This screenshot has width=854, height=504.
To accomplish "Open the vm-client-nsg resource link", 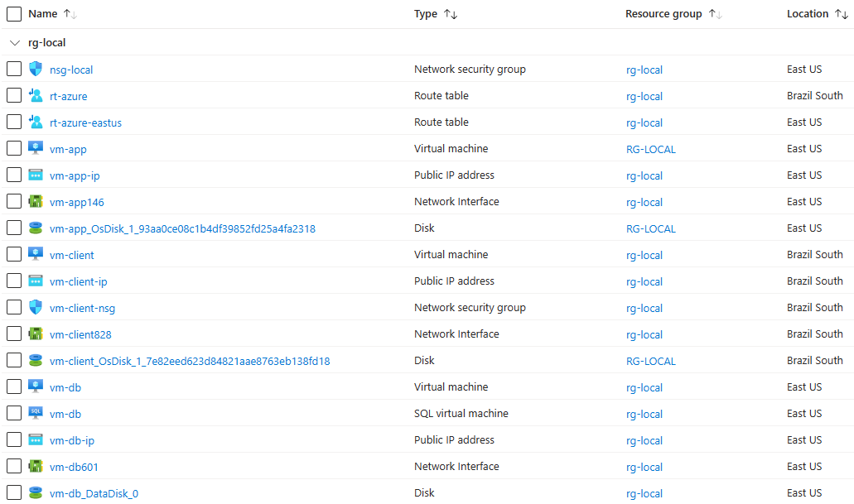I will 82,308.
